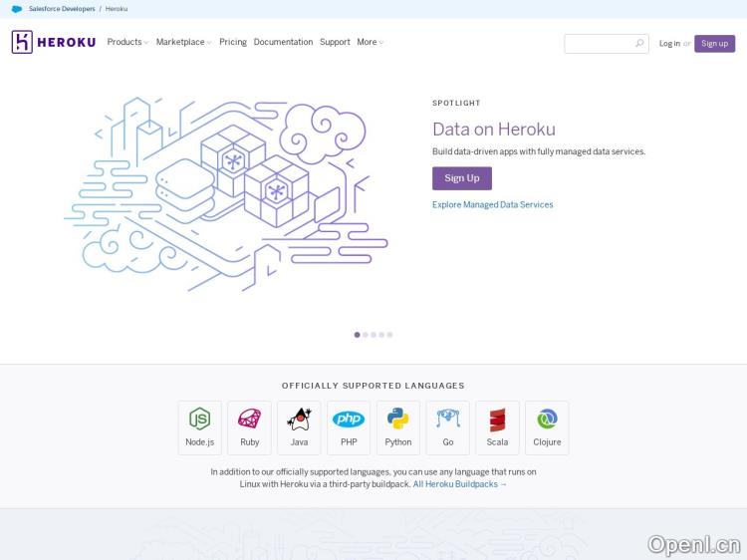The width and height of the screenshot is (747, 560).
Task: Open the Marketplace dropdown menu
Action: (183, 42)
